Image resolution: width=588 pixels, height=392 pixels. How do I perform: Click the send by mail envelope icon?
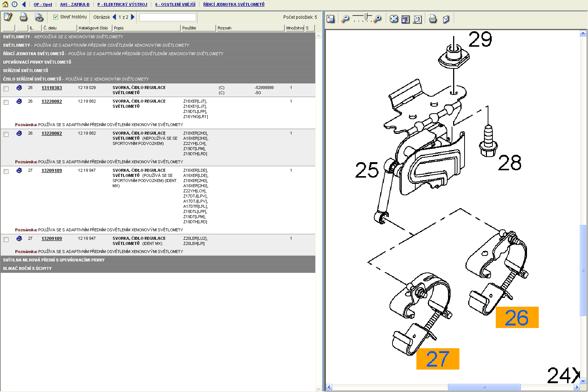click(x=446, y=19)
